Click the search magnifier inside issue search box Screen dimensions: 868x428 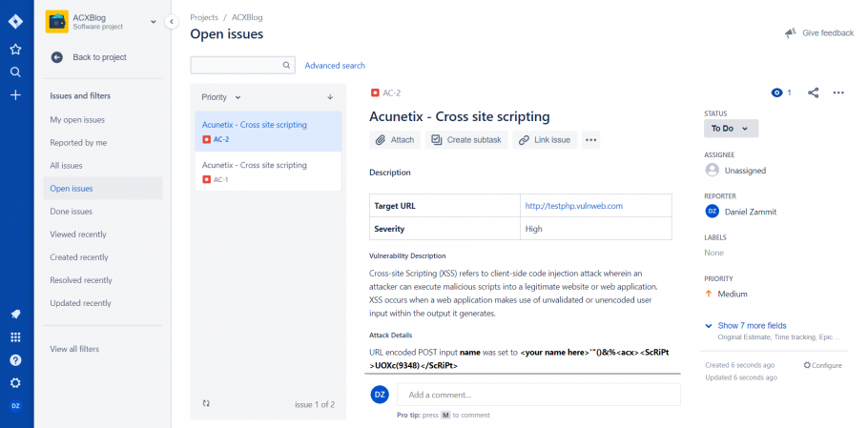tap(286, 65)
